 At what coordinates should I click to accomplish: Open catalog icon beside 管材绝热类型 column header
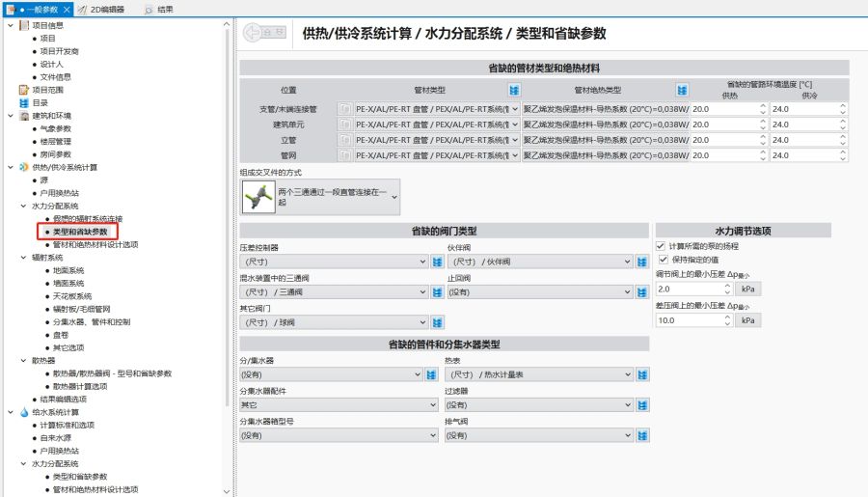[682, 91]
